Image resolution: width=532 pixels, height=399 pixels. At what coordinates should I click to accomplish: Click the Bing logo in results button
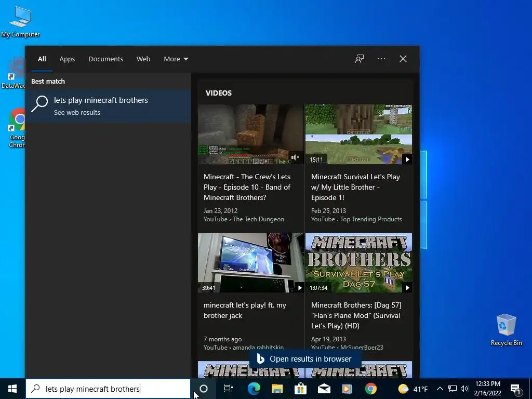point(261,358)
